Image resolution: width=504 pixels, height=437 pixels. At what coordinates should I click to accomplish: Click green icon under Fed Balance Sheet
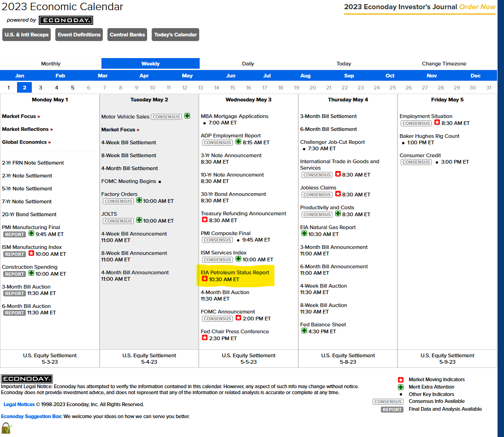(304, 331)
